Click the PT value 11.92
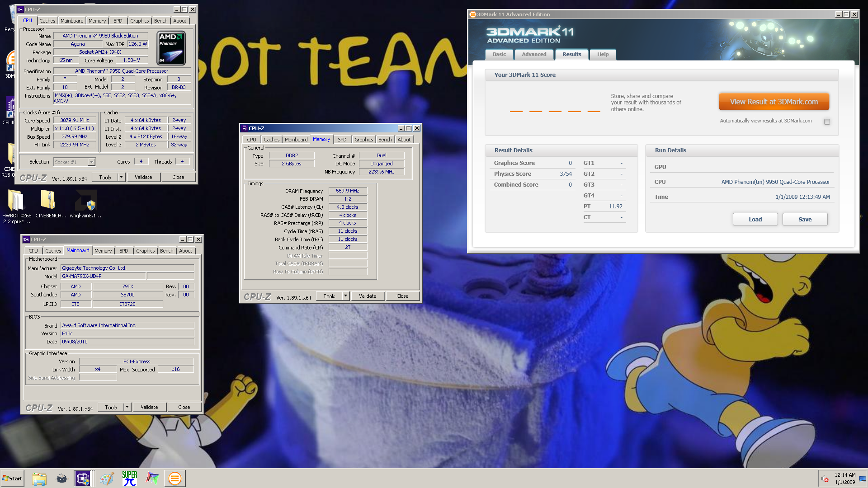The width and height of the screenshot is (868, 488). pos(615,206)
